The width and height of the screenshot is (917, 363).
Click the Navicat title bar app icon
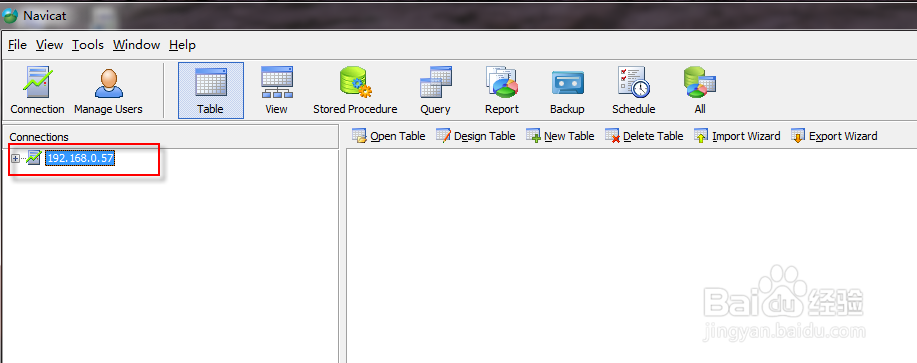[x=10, y=15]
